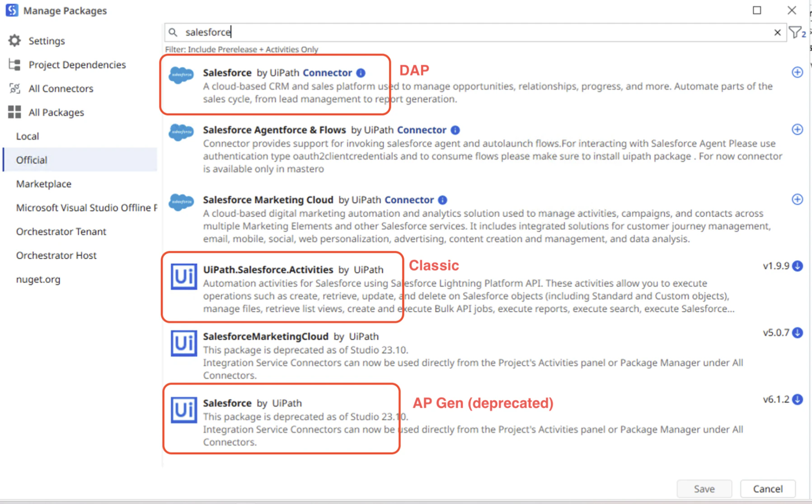Add Salesforce Marketing Cloud connector
The height and width of the screenshot is (504, 812).
pos(798,199)
